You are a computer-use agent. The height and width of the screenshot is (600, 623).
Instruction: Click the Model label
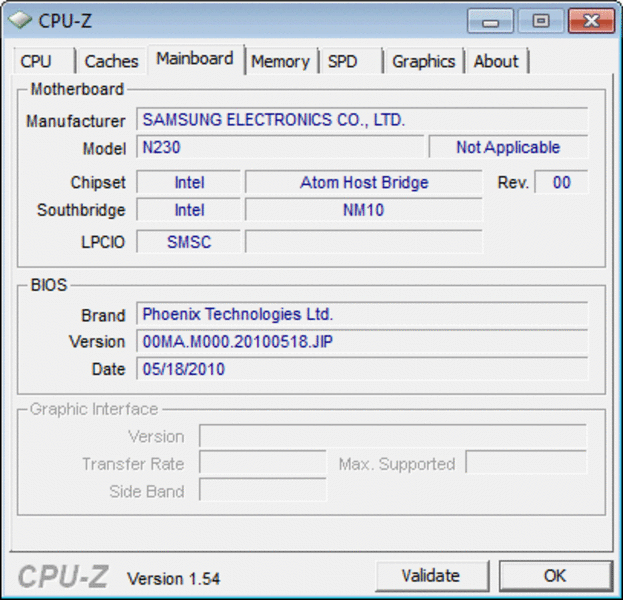pyautogui.click(x=104, y=149)
